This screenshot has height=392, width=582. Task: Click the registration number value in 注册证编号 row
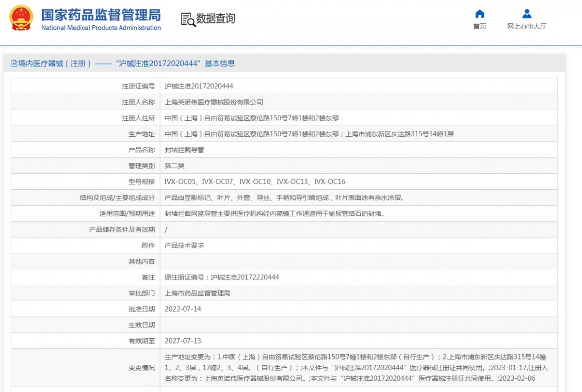[x=199, y=86]
